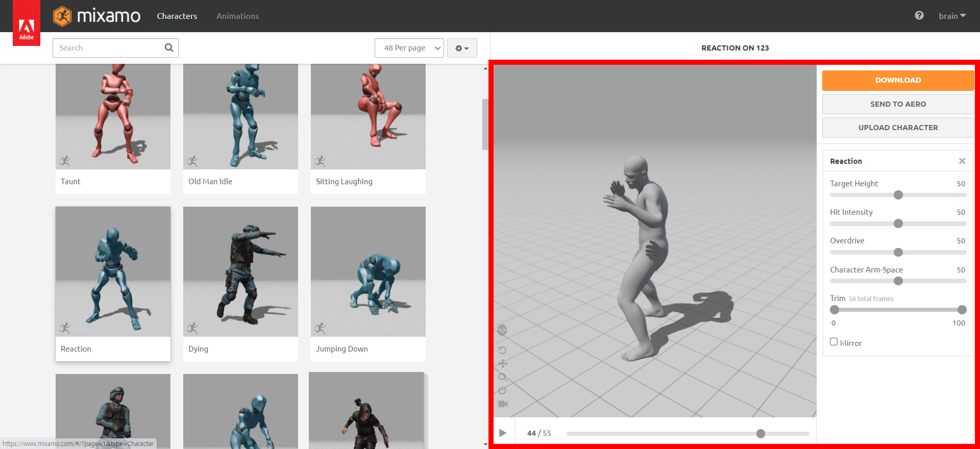Open the 48 Per page dropdown

[409, 48]
